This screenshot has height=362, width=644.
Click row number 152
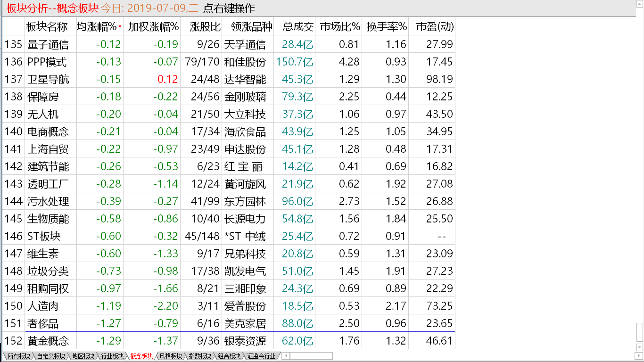click(x=13, y=341)
